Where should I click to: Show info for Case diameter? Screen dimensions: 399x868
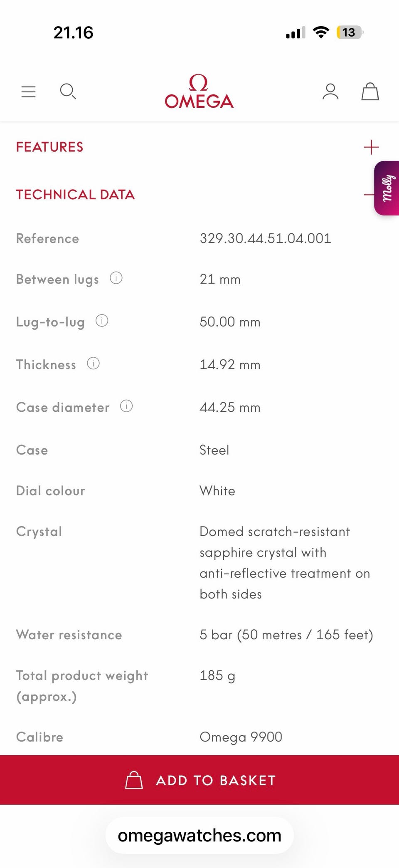pyautogui.click(x=126, y=406)
